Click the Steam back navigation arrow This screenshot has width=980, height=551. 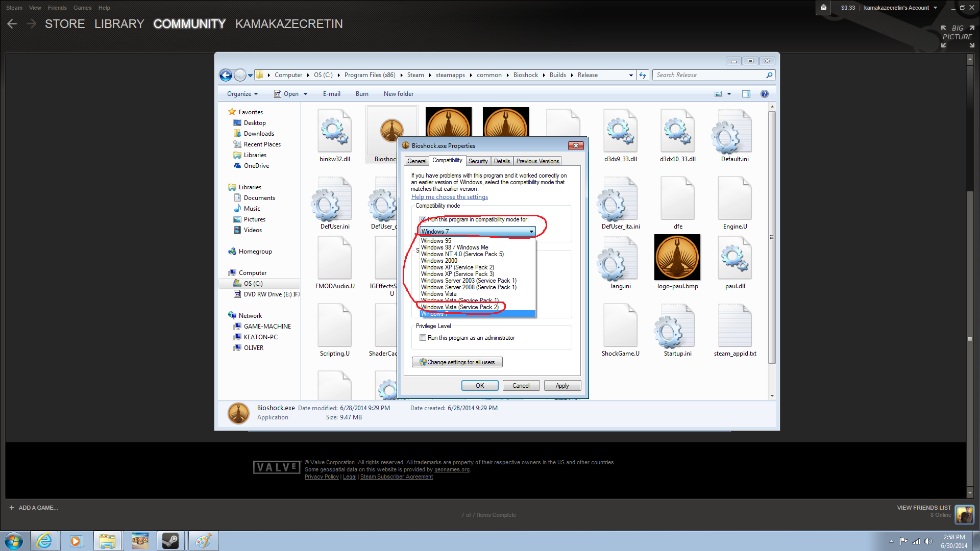click(x=12, y=24)
